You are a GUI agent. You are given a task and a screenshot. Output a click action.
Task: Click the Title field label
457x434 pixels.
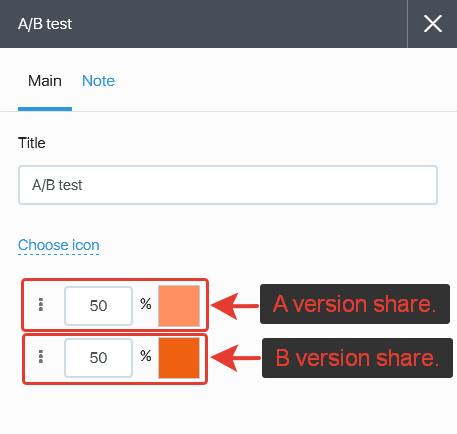click(32, 143)
